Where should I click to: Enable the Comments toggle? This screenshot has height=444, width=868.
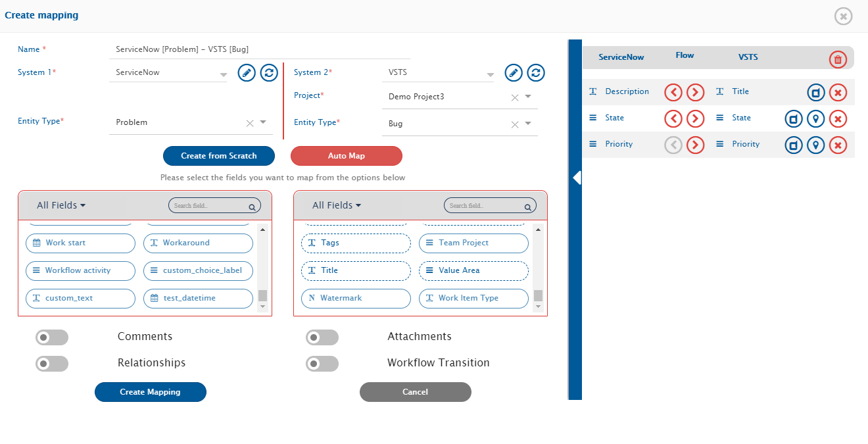tap(52, 337)
